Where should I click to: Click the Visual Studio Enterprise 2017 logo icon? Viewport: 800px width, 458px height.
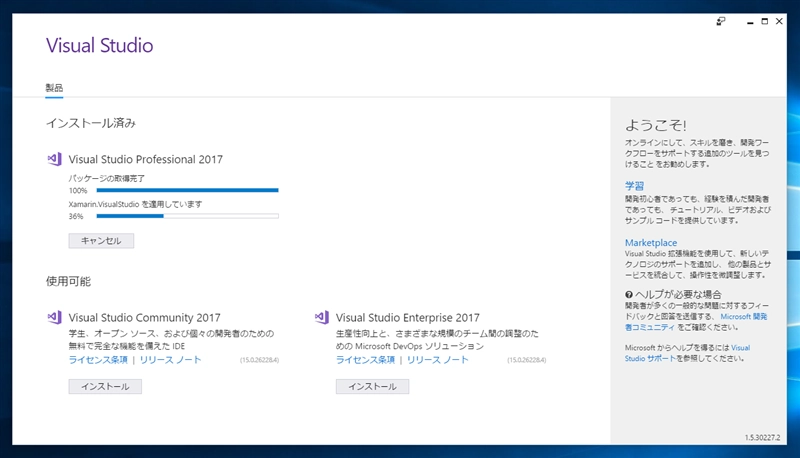(322, 317)
